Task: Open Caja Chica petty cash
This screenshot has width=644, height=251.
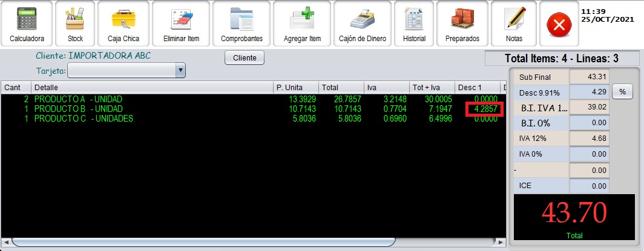Action: (x=123, y=24)
